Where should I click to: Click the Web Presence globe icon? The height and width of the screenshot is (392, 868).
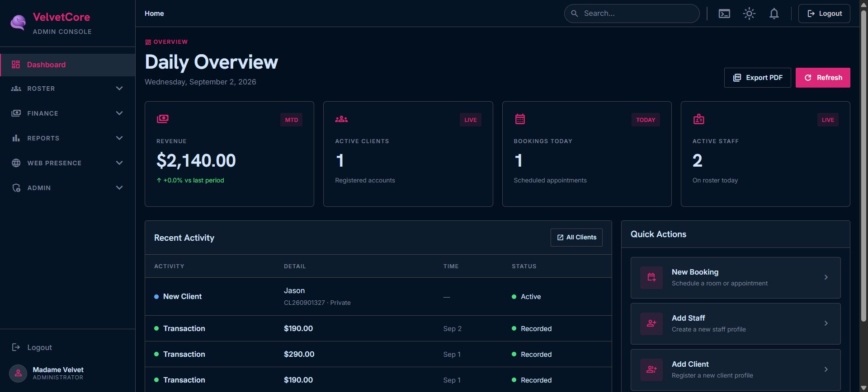point(16,163)
